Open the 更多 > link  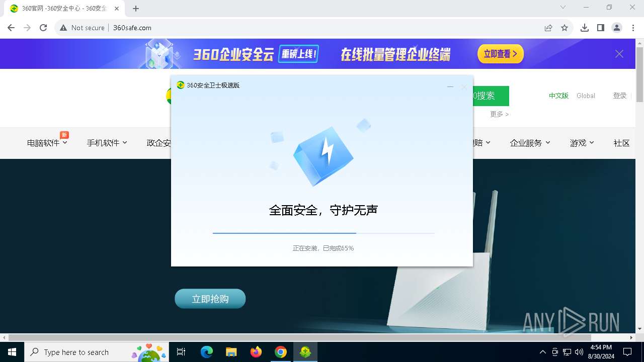pyautogui.click(x=500, y=114)
